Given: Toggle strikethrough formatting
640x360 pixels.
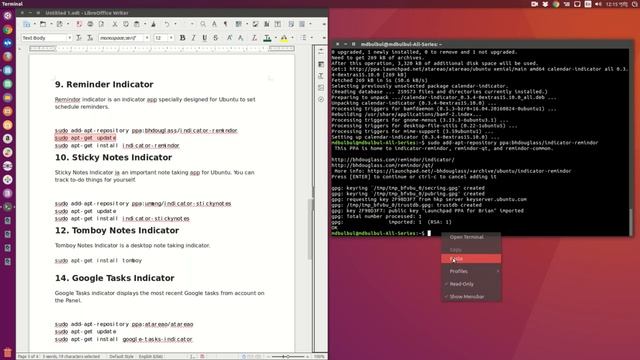Looking at the screenshot, I should 216,38.
